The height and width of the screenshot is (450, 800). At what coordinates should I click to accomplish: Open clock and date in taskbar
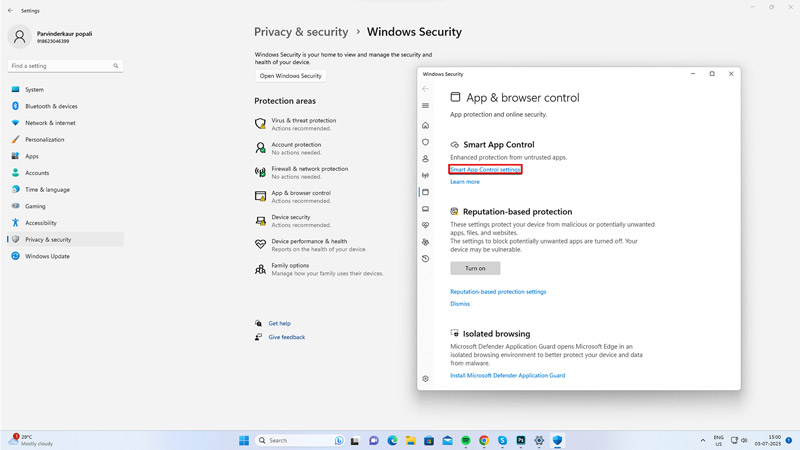coord(768,440)
